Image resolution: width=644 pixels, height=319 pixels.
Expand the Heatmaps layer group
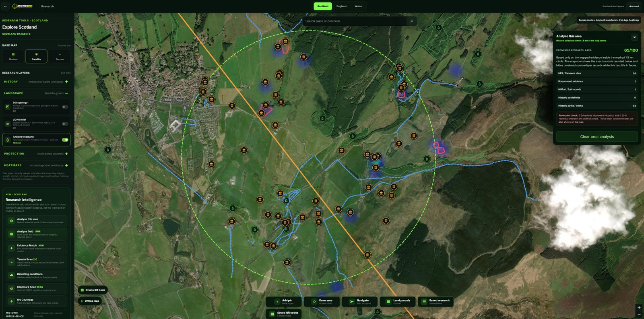[x=66, y=165]
